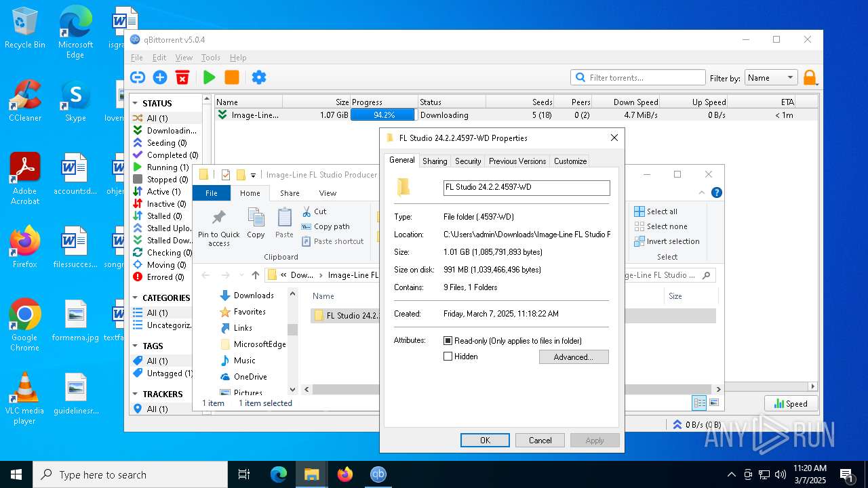Click the red Remove torrent icon
The image size is (868, 488).
[x=182, y=77]
